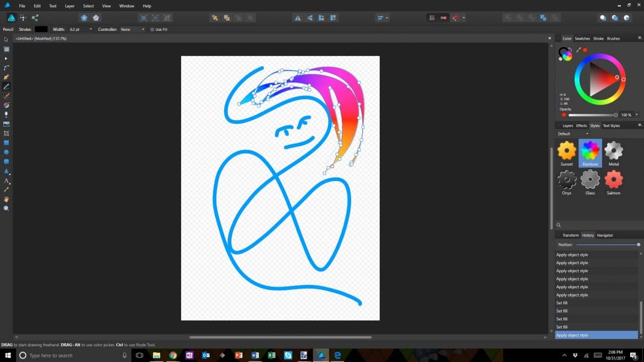This screenshot has width=644, height=362.
Task: Click the black Stroke color swatch
Action: coord(41,29)
